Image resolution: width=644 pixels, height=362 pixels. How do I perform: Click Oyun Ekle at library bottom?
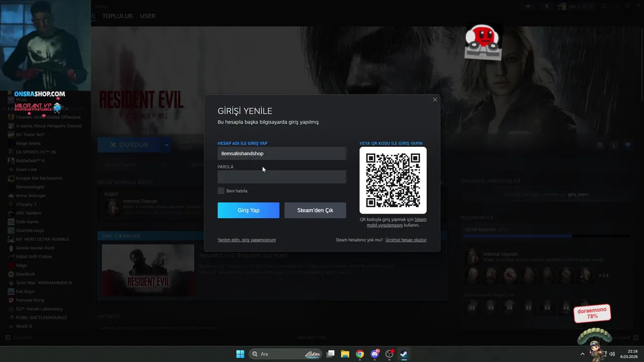pos(19,338)
